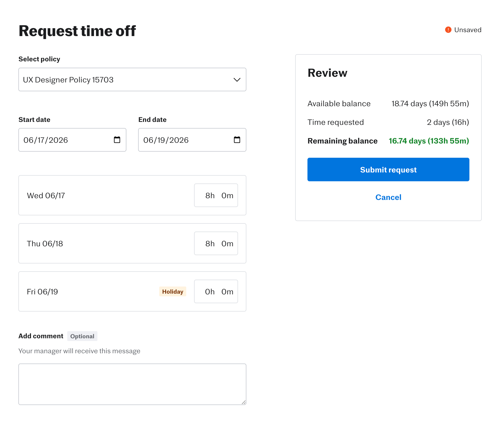Select hours value for Fri 06/19
The image size is (504, 431).
click(x=210, y=292)
